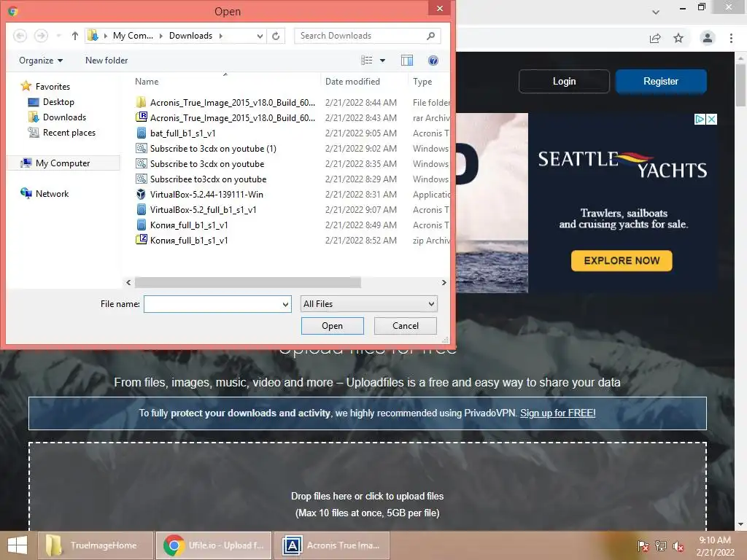Click the Cancel button in dialog
Viewport: 747px width, 560px height.
[x=406, y=326]
